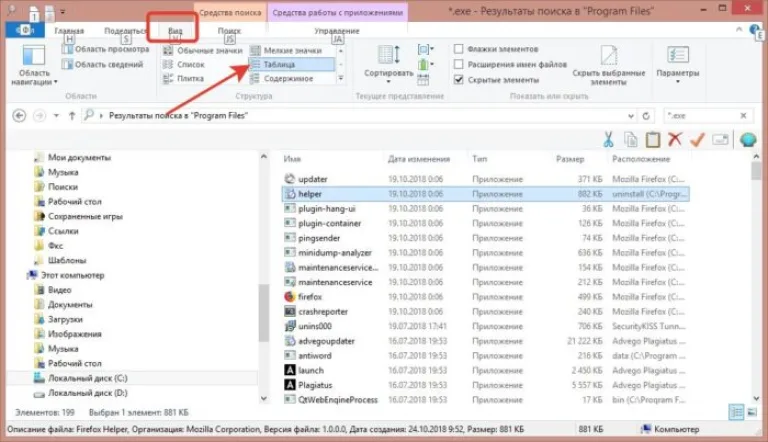
Task: Click the Область навигации pane icon
Action: (x=34, y=55)
